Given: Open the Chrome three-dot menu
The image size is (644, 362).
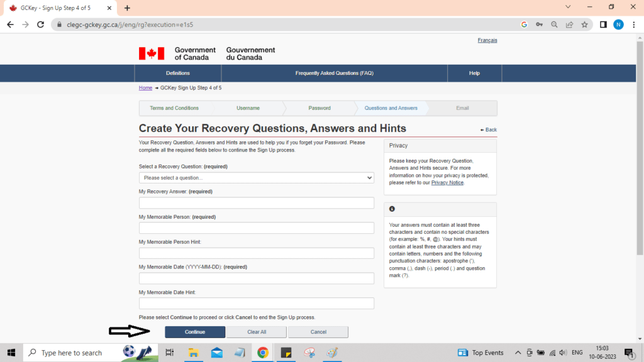Looking at the screenshot, I should [634, 25].
